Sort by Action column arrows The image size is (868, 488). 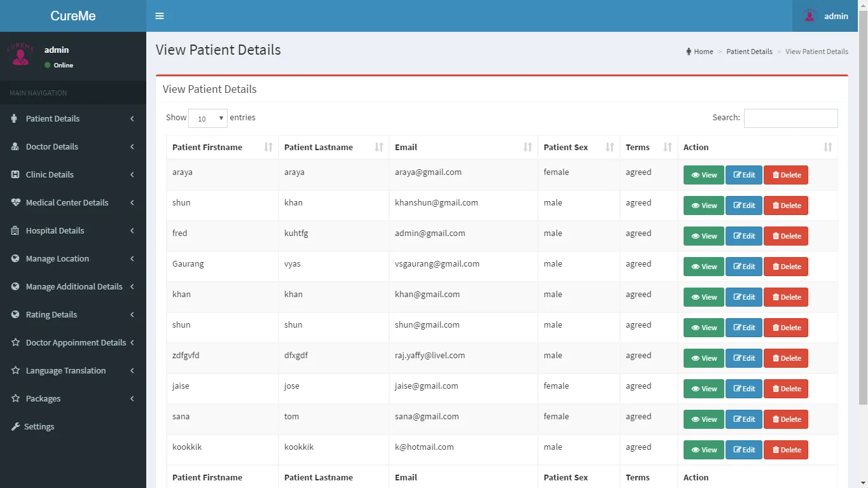pos(828,147)
